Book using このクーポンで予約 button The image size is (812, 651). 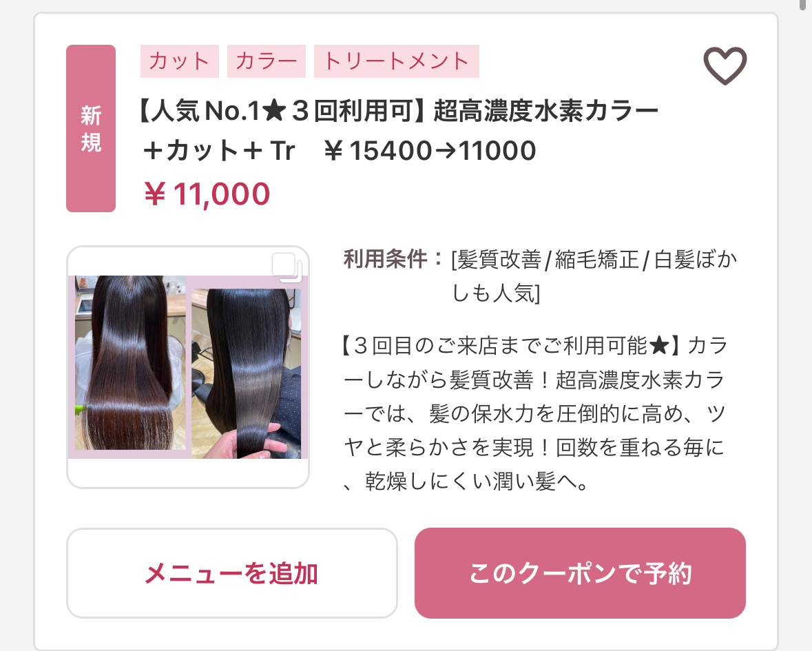tap(580, 573)
